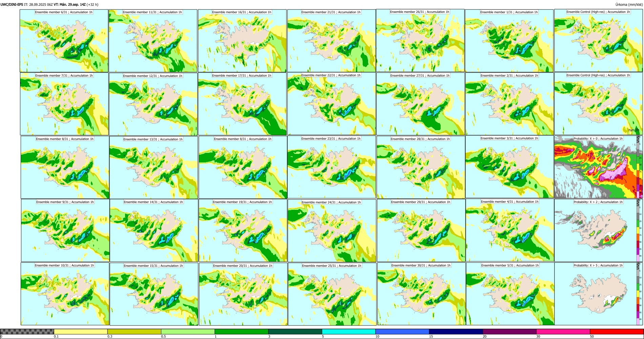This screenshot has width=644, height=339.
Task: Select the "Úrkoma (mm/klst)" unit label
Action: 629,4
